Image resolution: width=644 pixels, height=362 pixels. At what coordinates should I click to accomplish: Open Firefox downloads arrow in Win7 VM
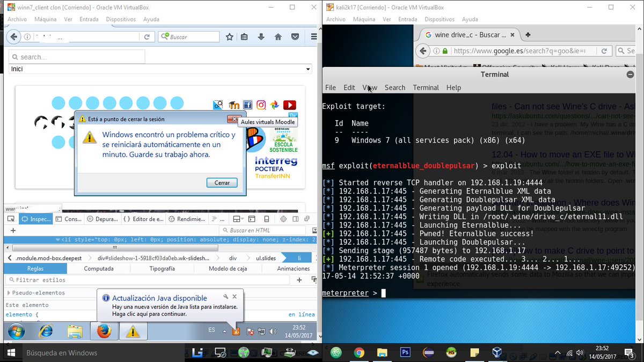(261, 37)
